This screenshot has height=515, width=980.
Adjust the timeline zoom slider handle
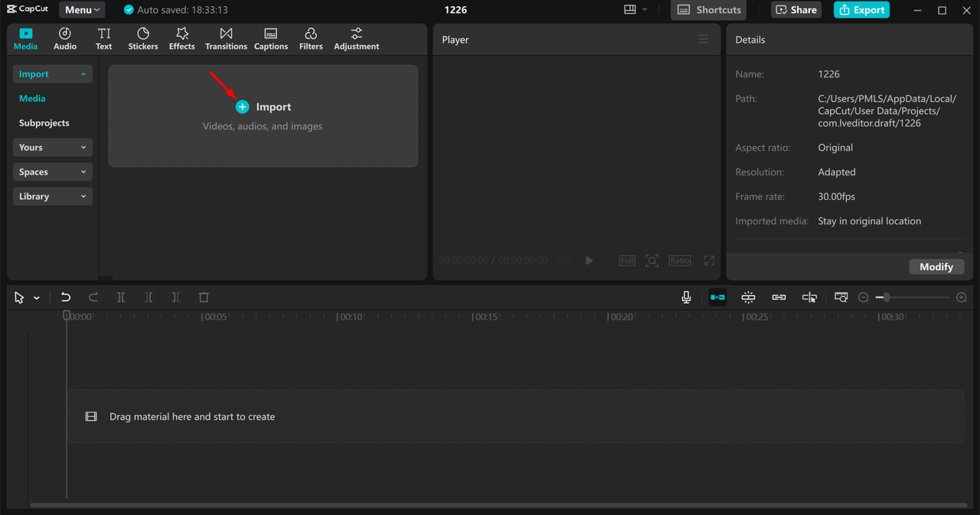(887, 298)
